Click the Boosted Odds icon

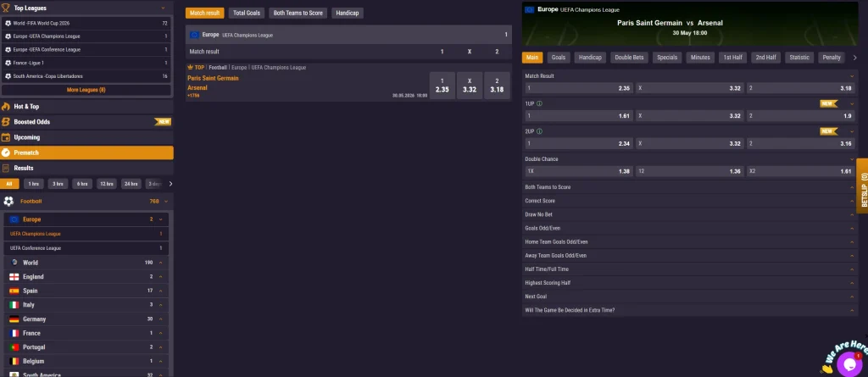tap(6, 122)
